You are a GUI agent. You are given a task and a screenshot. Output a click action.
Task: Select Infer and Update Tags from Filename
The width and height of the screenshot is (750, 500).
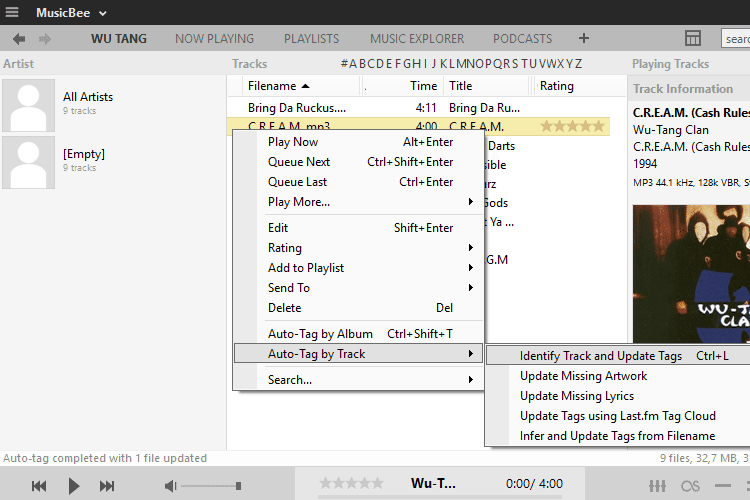[618, 437]
